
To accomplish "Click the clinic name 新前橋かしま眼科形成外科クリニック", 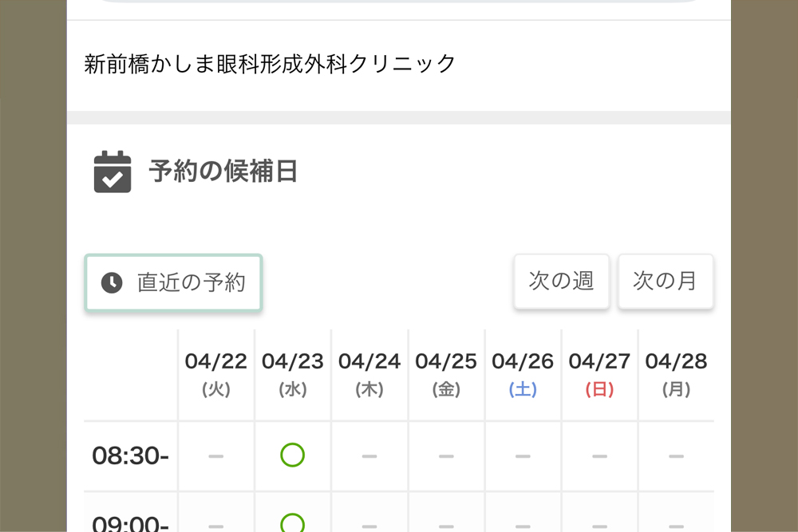I will point(269,64).
